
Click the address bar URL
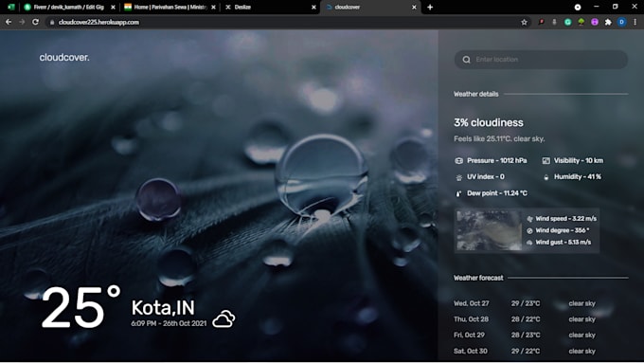(98, 22)
